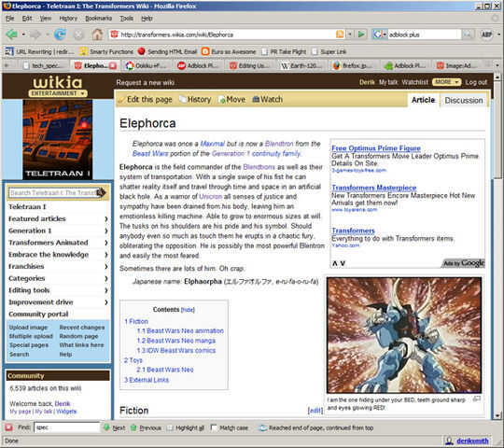The image size is (504, 448).
Task: Switch to the tech_spec browser tab
Action: 44,66
